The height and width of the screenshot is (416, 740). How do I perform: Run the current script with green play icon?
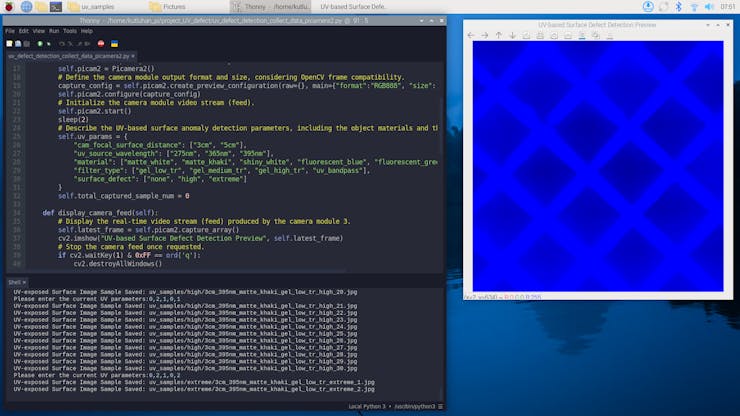click(40, 43)
